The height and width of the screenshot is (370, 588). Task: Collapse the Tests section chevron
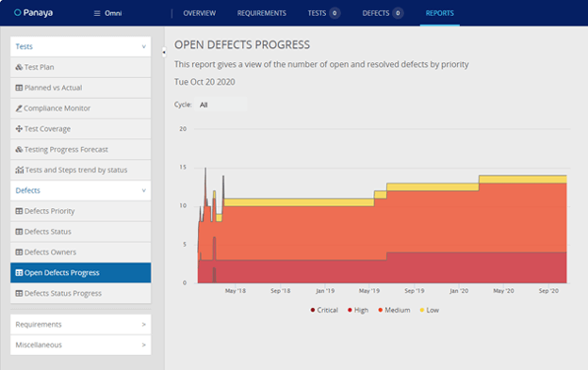143,46
